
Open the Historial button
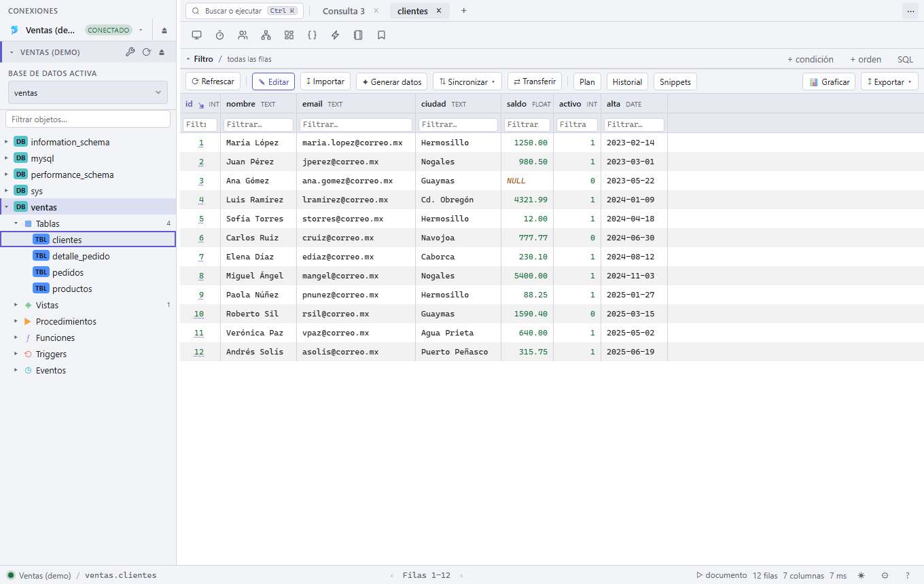click(x=627, y=81)
